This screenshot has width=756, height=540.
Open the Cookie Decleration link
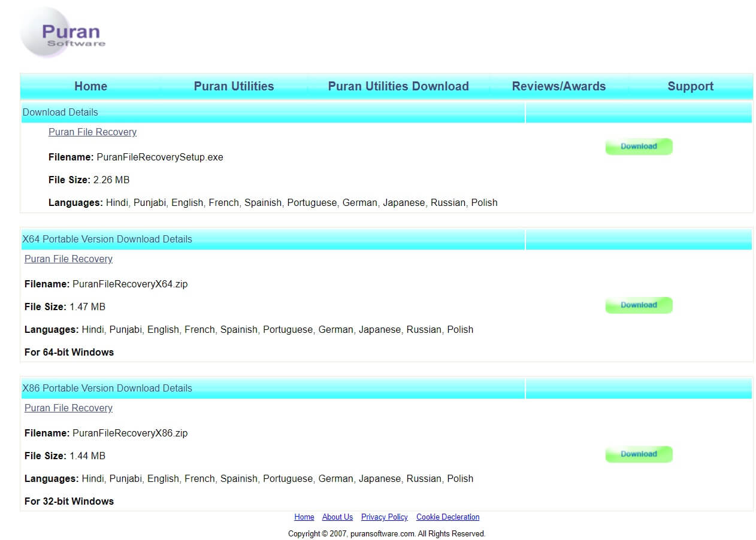[448, 517]
